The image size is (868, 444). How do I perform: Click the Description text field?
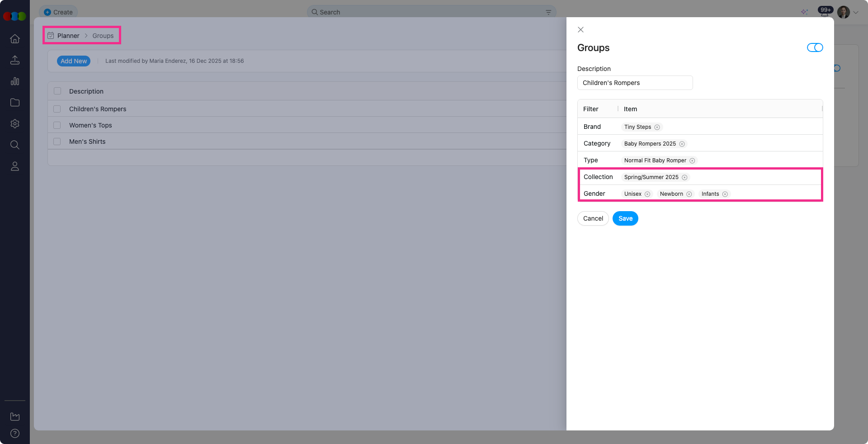635,83
